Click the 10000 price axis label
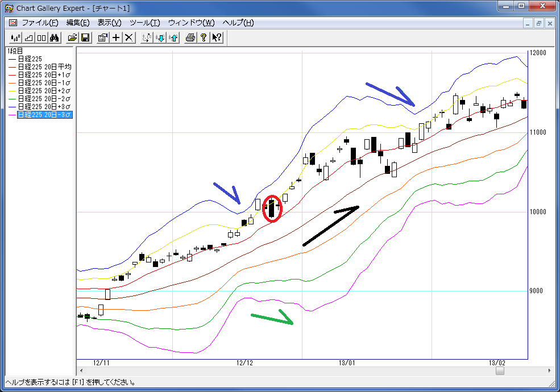This screenshot has height=392, width=560. 538,212
